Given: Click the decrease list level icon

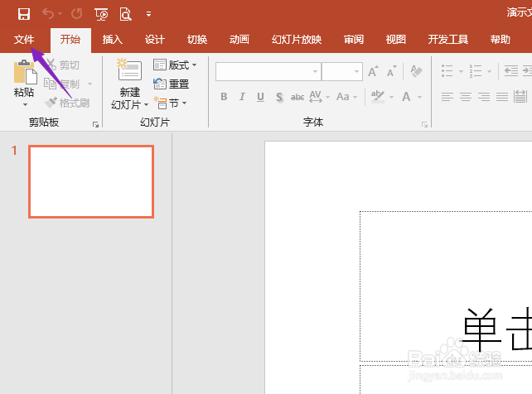Looking at the screenshot, I should tap(511, 71).
